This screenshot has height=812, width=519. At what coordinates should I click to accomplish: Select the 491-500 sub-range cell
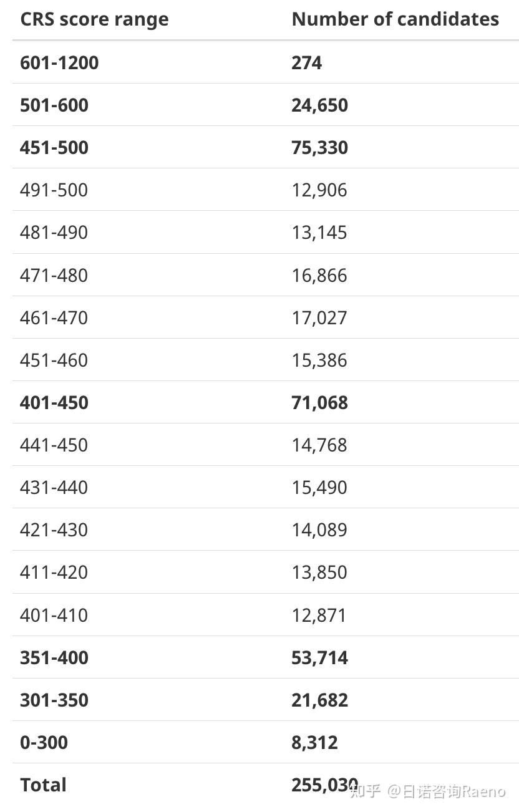[54, 190]
